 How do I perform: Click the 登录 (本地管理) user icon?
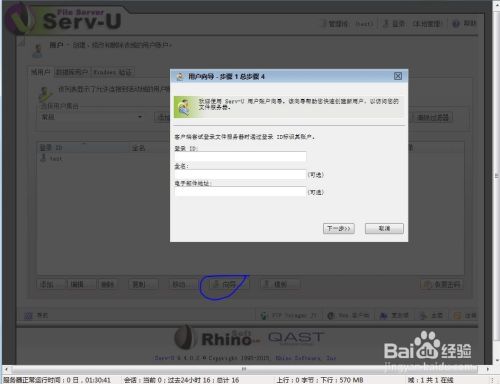[386, 24]
